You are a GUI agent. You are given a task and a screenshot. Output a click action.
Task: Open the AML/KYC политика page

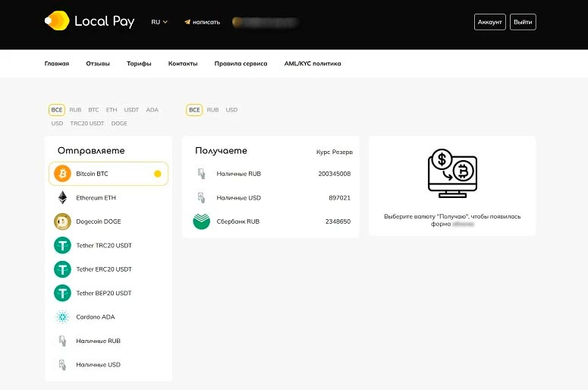pyautogui.click(x=313, y=64)
